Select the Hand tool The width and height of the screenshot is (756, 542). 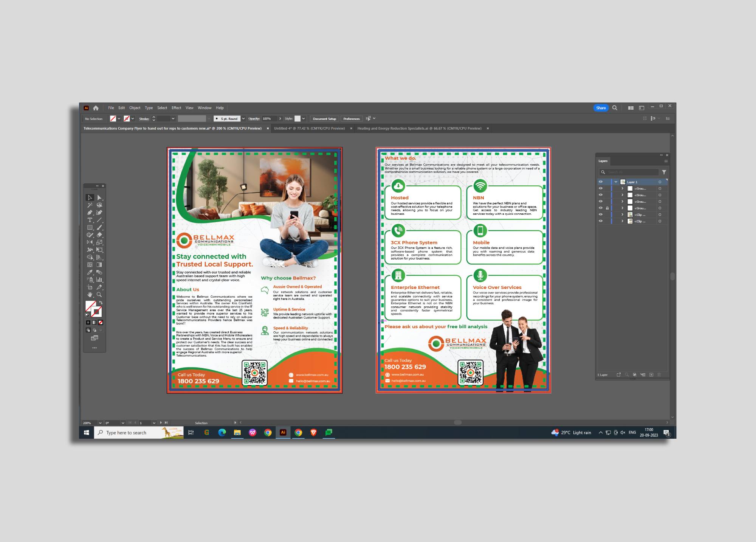[x=90, y=295]
